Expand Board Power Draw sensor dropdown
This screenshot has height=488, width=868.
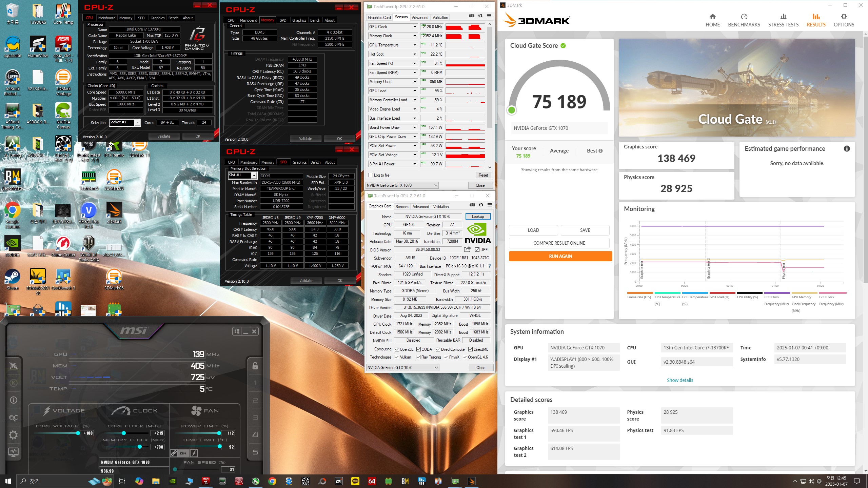[415, 127]
